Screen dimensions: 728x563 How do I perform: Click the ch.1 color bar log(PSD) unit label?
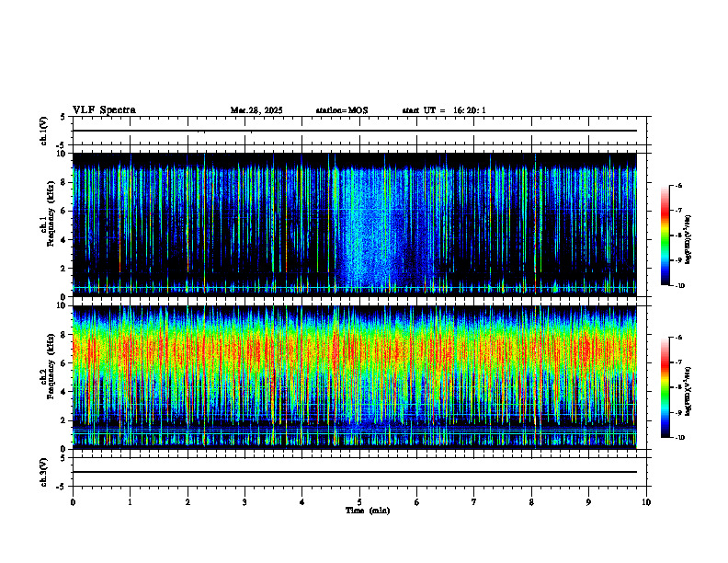coord(688,240)
